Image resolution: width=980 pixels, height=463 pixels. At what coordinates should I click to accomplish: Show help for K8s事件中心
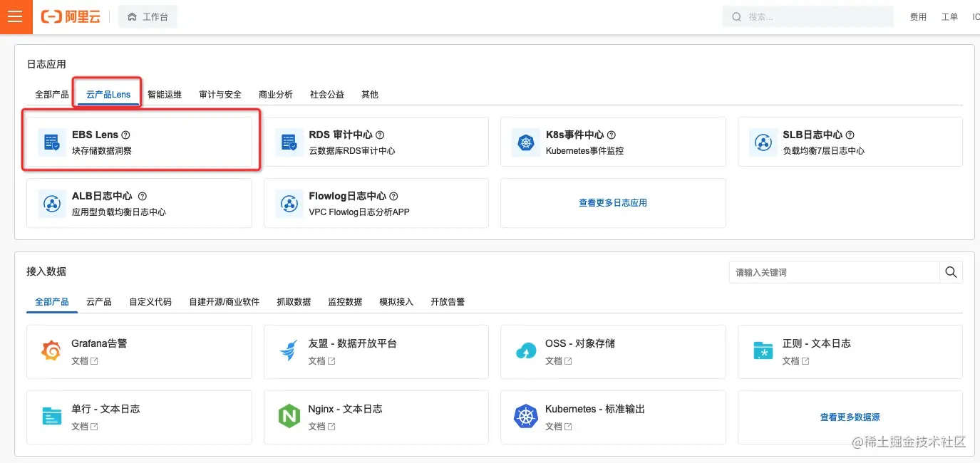(612, 135)
